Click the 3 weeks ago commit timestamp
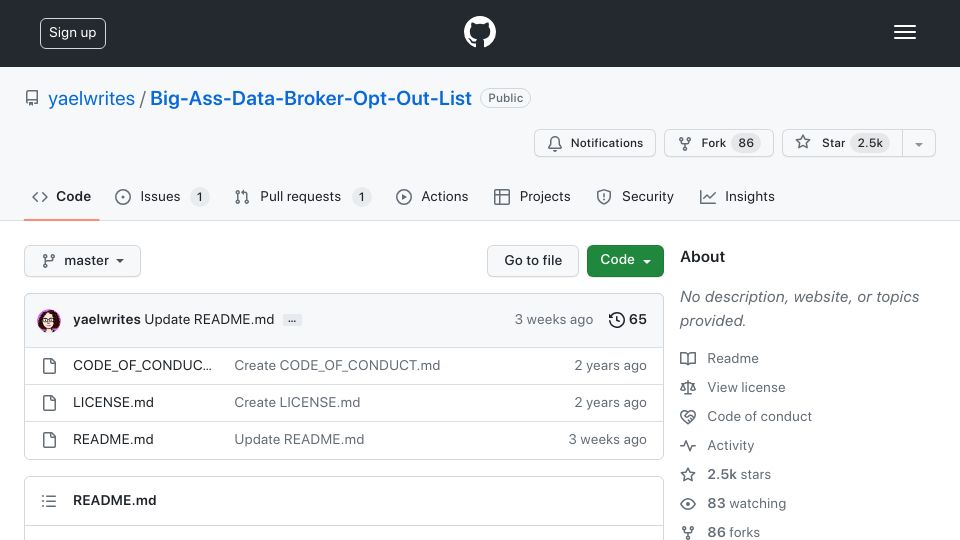 point(553,320)
